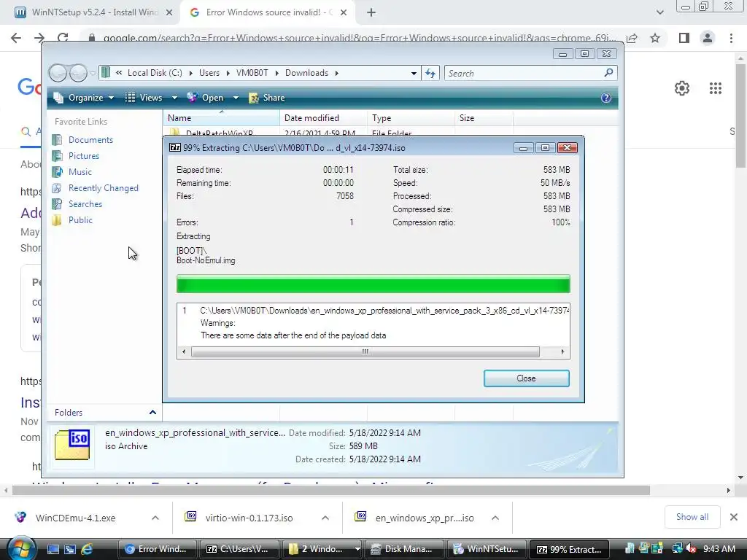Switch to Error Windows source invalid tab
747x560 pixels.
pyautogui.click(x=269, y=12)
